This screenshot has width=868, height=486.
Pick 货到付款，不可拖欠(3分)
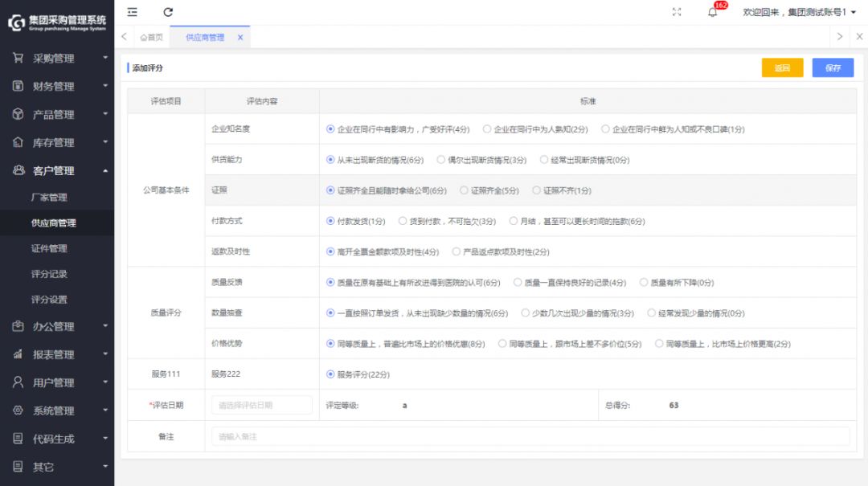coord(448,222)
